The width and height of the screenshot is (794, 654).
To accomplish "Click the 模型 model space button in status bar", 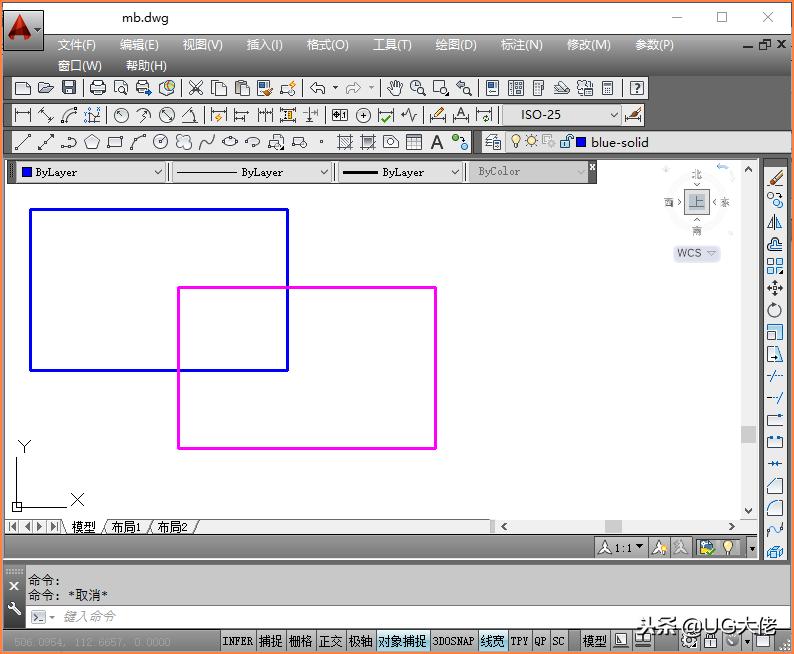I will click(x=594, y=641).
